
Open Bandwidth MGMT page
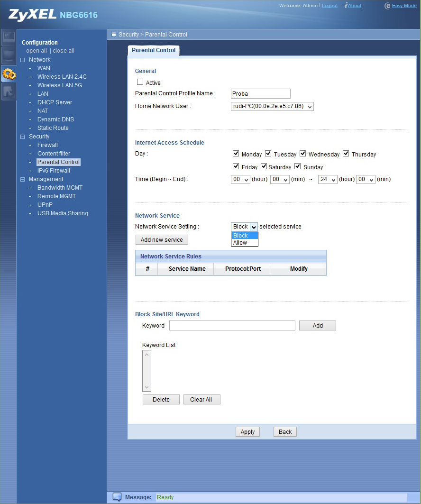click(60, 187)
